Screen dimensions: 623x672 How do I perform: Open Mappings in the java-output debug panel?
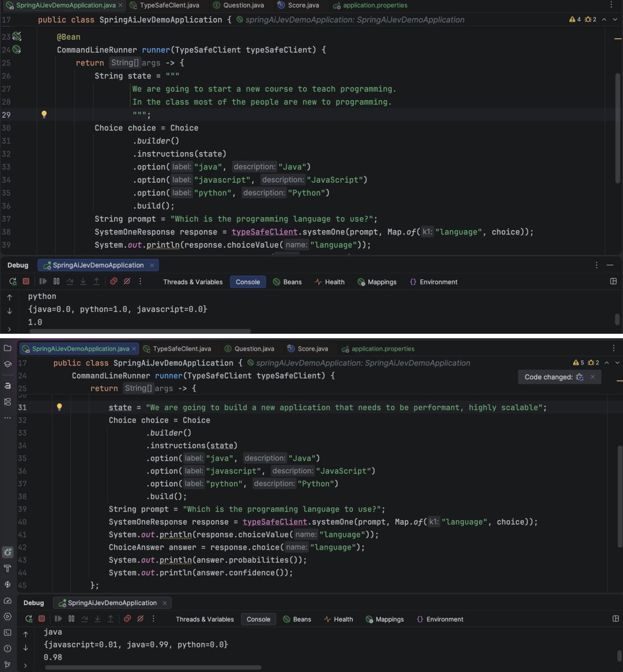[385, 619]
